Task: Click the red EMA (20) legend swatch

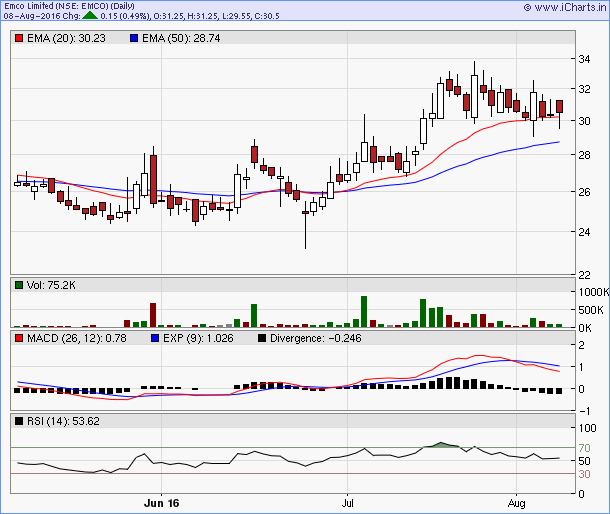Action: (x=19, y=38)
